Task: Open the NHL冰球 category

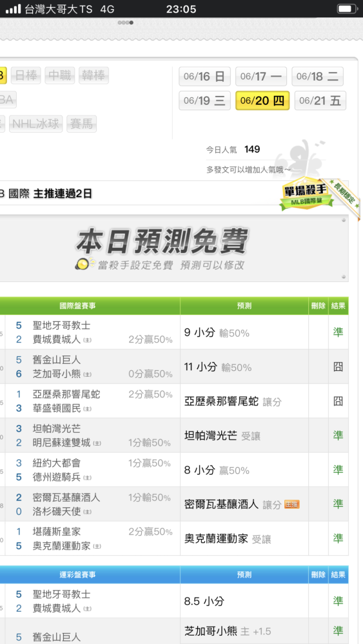Action: pos(35,124)
